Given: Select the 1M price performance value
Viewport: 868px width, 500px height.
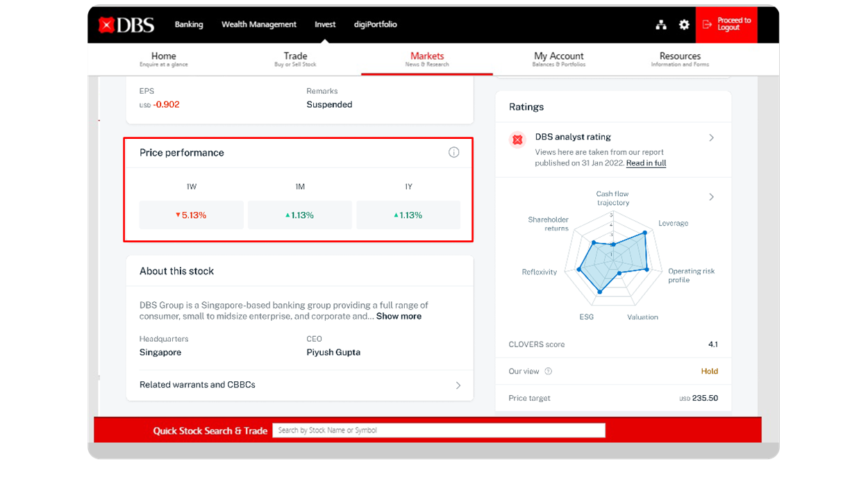Looking at the screenshot, I should [300, 215].
